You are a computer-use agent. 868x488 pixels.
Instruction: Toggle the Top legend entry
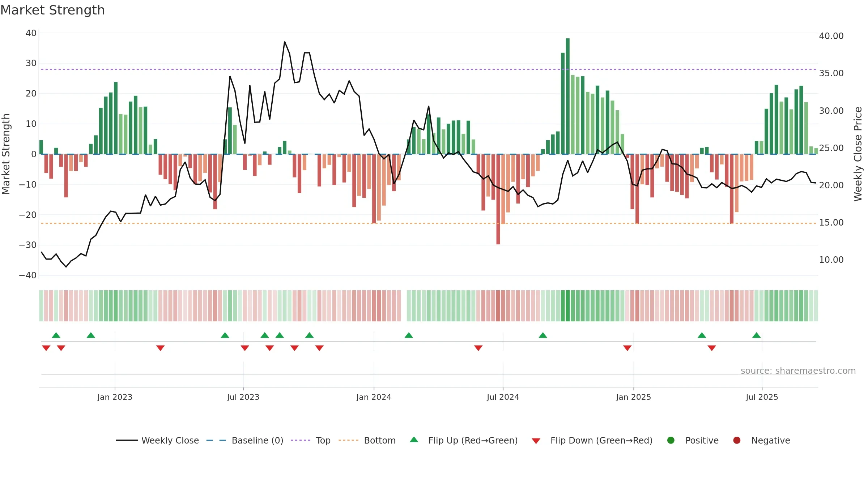click(x=311, y=440)
